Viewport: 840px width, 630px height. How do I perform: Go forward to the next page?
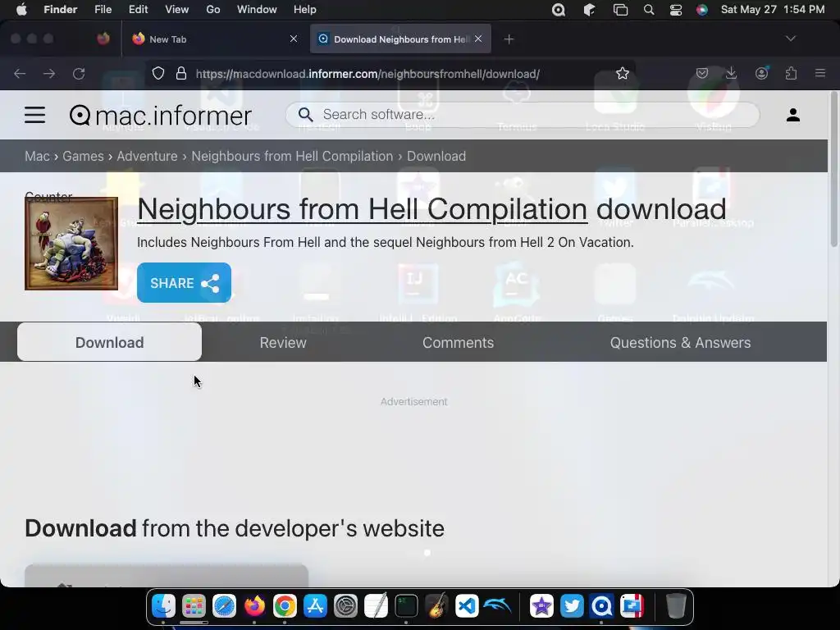pos(49,73)
